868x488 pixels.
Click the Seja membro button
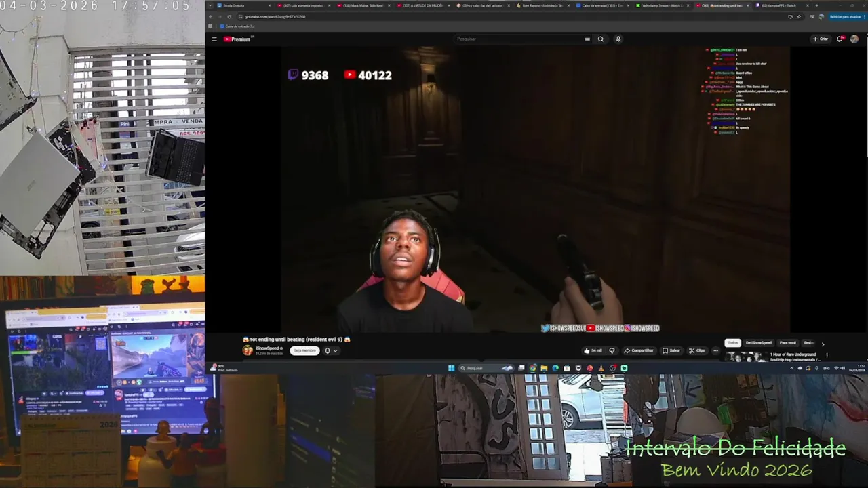click(304, 350)
